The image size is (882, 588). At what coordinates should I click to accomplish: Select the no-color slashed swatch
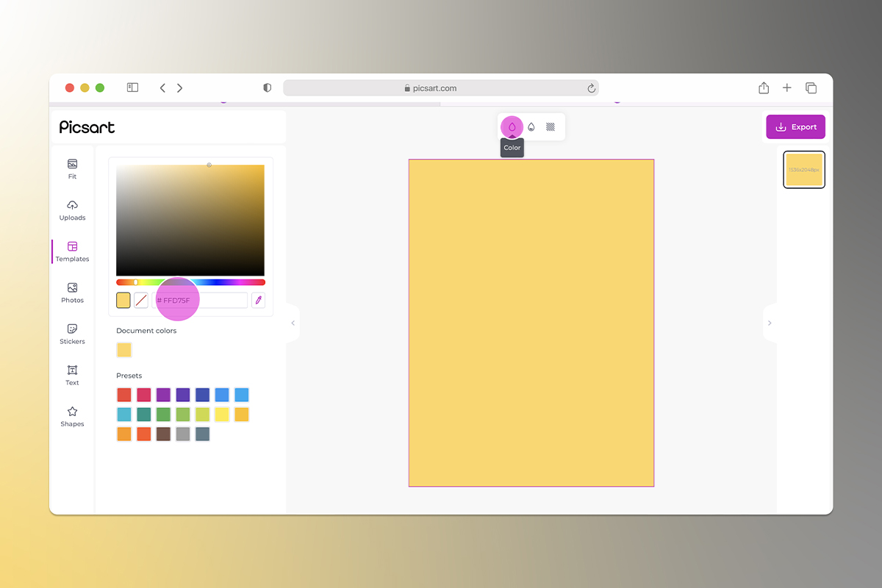[x=141, y=300]
